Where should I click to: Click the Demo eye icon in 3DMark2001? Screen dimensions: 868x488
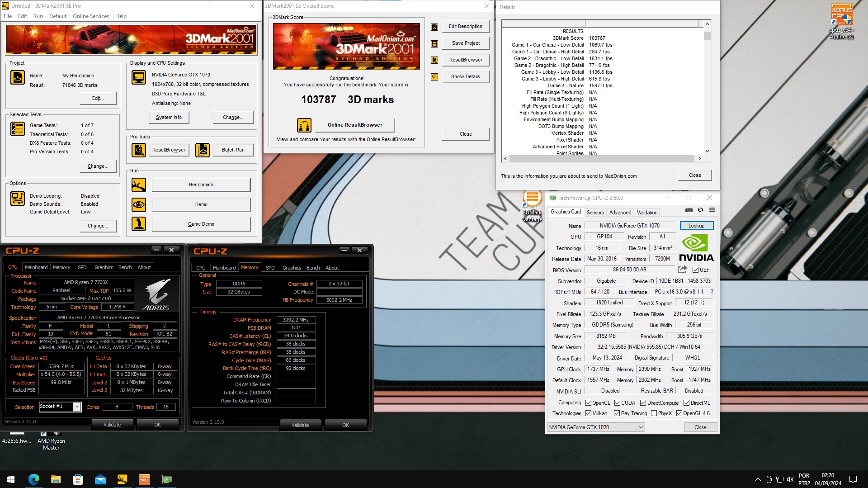tap(139, 205)
